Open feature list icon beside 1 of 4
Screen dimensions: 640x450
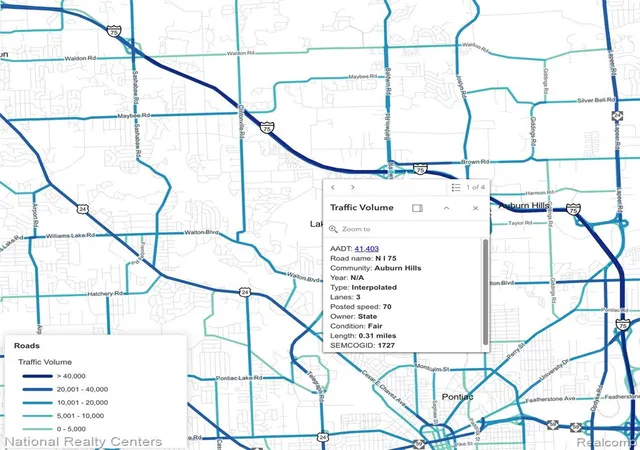pyautogui.click(x=456, y=187)
